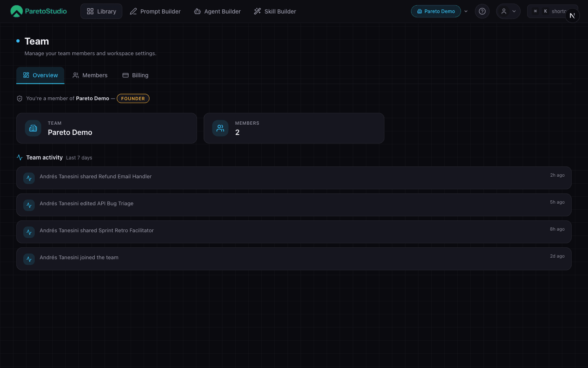Viewport: 588px width, 368px height.
Task: Click the '5h ago' timestamp
Action: tap(557, 202)
